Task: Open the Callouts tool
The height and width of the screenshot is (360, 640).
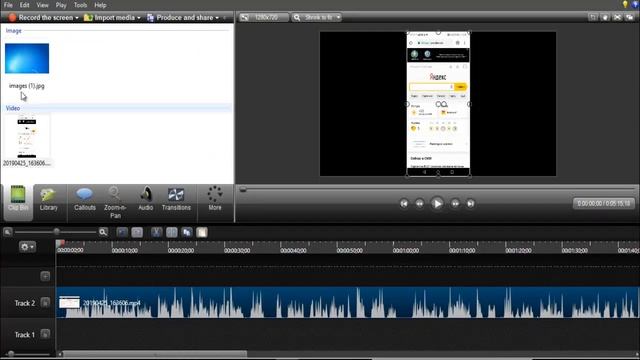Action: 84,198
